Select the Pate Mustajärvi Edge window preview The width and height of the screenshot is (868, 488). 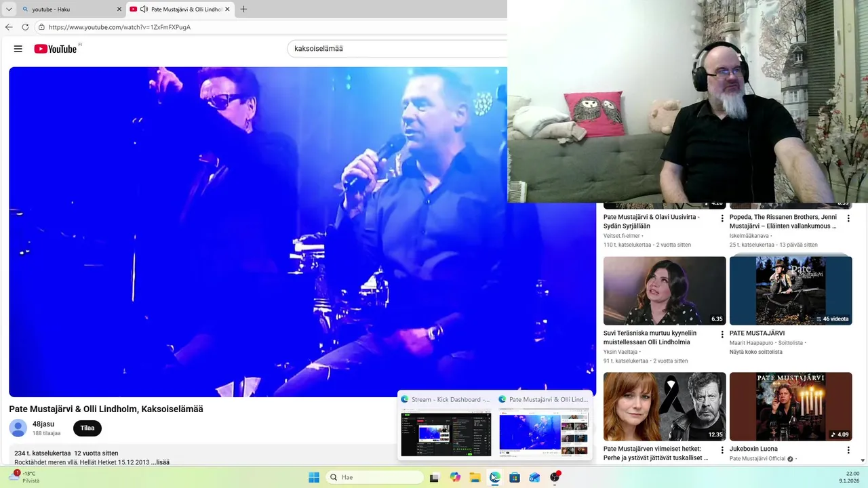point(544,426)
